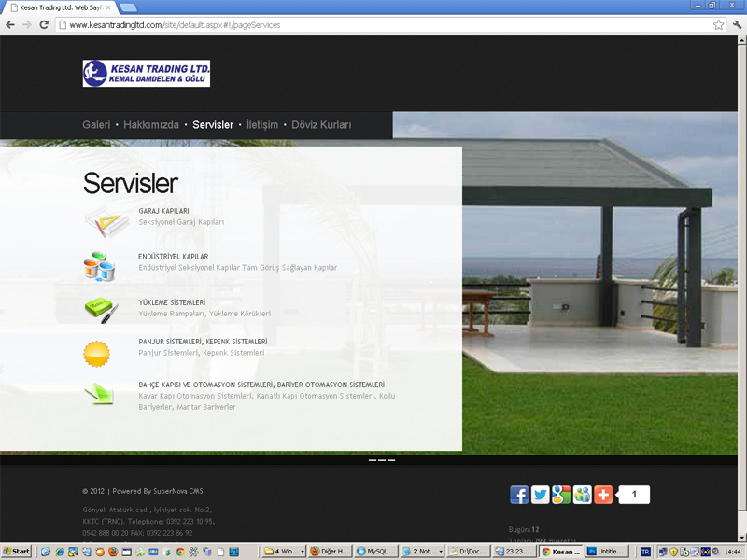Screen dimensions: 747x560
Task: Open more sharing options plus icon
Action: click(603, 495)
